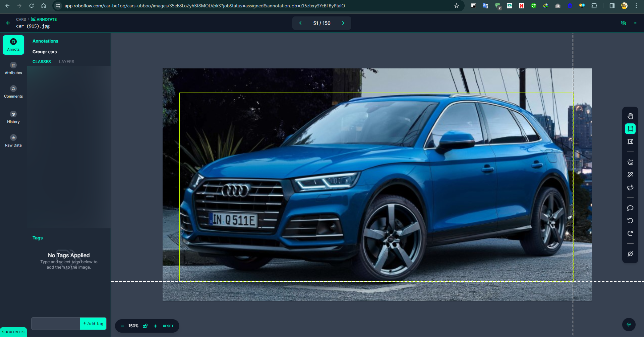Toggle annotation visibility with the eye icon
Screen dimensions: 644x337
pos(624,23)
